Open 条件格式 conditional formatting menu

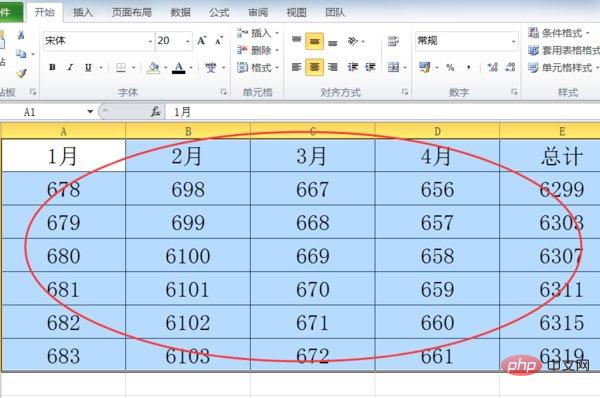point(559,33)
